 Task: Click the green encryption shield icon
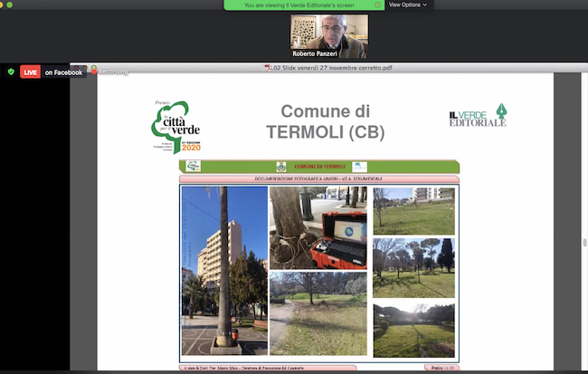coord(11,72)
